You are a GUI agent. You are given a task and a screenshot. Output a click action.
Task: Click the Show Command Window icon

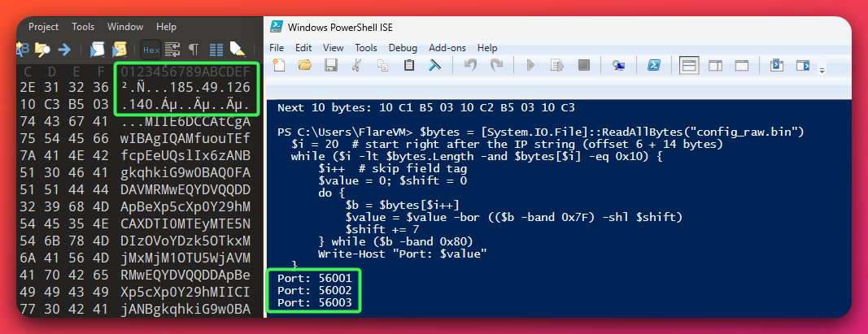tap(777, 65)
